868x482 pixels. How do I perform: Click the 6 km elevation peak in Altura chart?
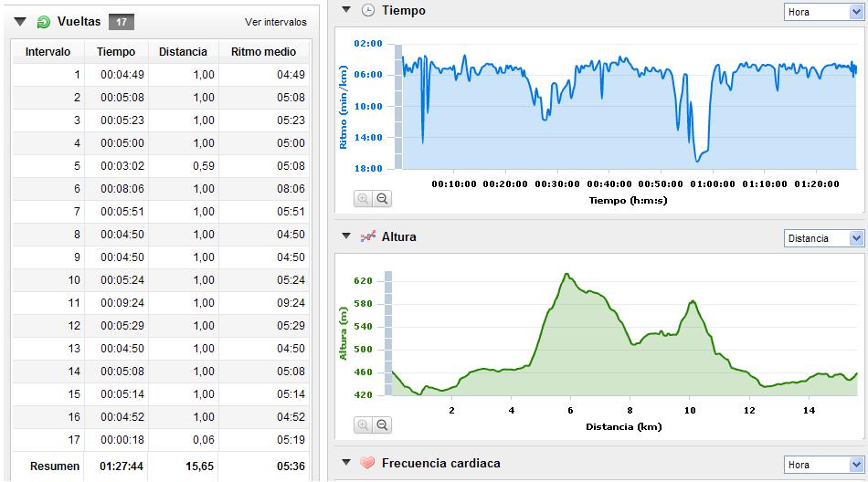coord(566,274)
